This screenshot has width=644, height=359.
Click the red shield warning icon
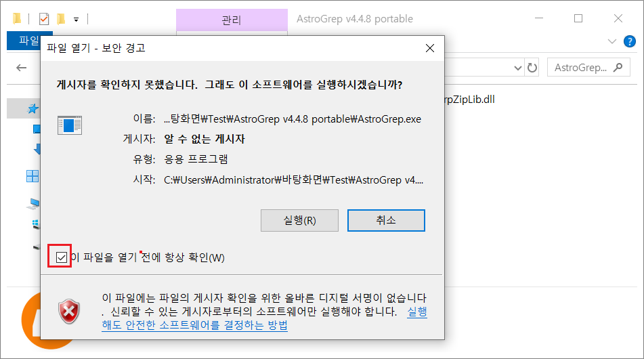69,312
